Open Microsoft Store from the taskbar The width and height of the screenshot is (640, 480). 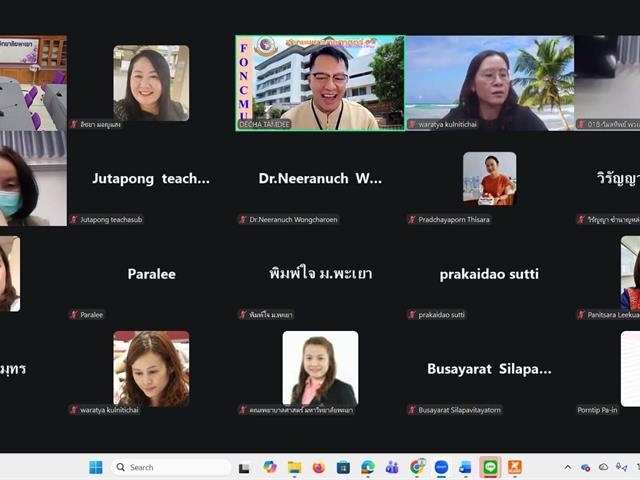(343, 467)
